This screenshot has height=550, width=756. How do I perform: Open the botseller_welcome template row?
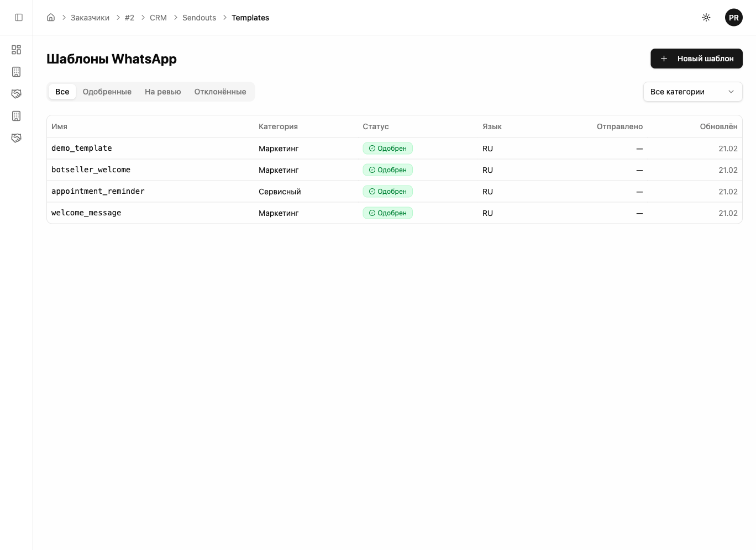91,170
